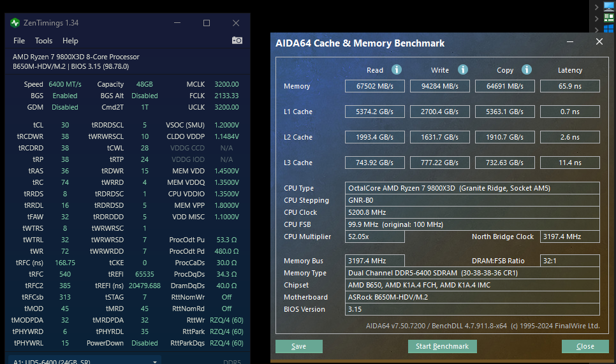
Task: Minimize the ZenTimings window
Action: [x=177, y=23]
